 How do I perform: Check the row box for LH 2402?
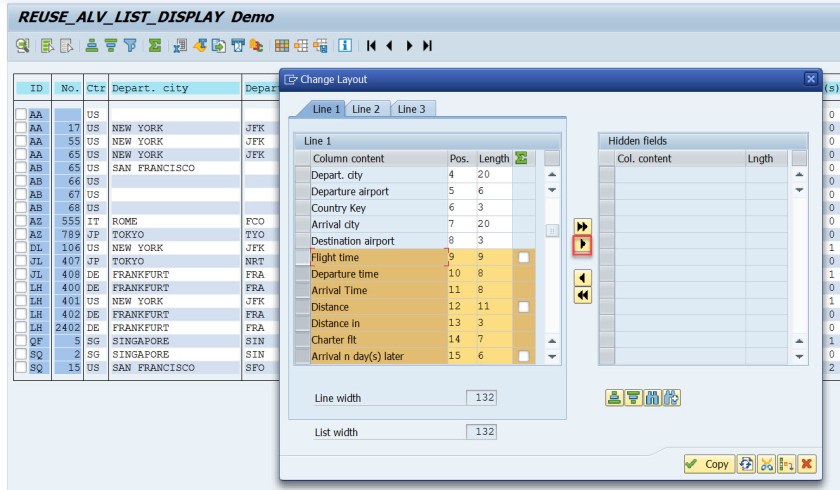[x=21, y=327]
